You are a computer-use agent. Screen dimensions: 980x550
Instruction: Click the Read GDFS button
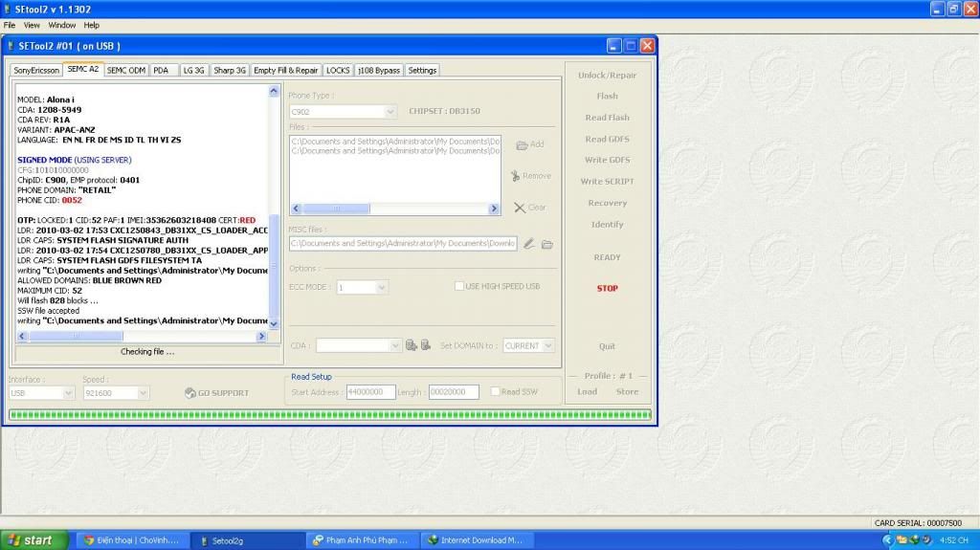[x=608, y=140]
